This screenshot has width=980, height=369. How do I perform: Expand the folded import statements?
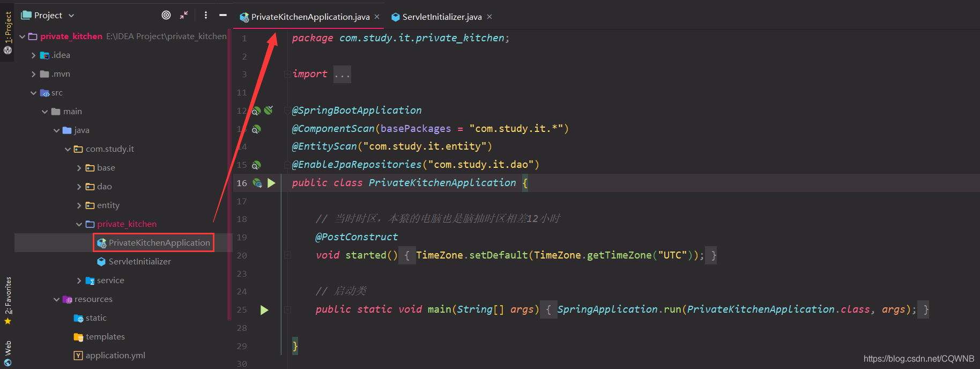[x=342, y=74]
